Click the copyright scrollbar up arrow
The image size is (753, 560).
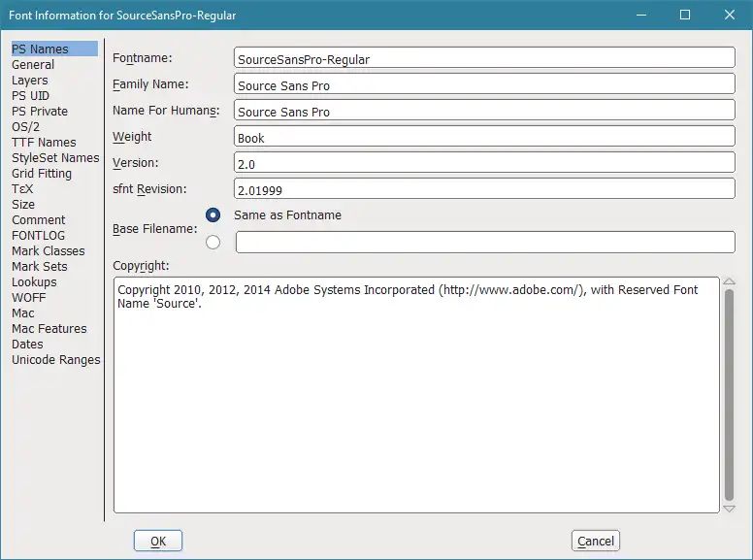click(x=729, y=281)
